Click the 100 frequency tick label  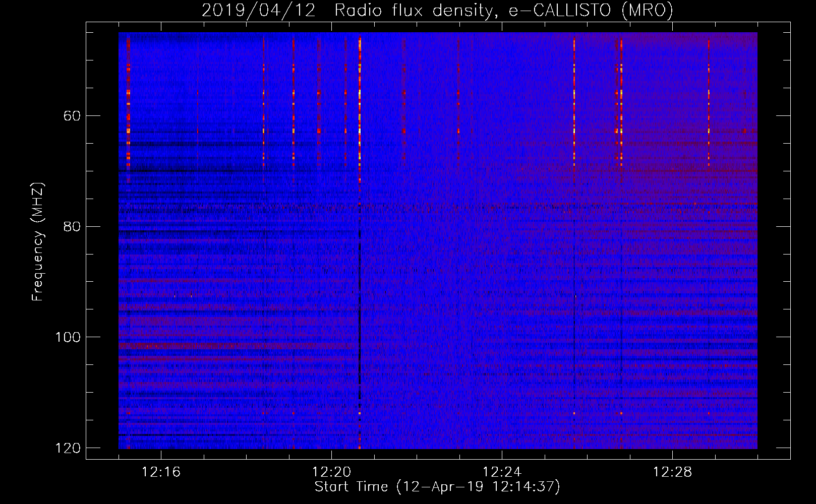(68, 337)
